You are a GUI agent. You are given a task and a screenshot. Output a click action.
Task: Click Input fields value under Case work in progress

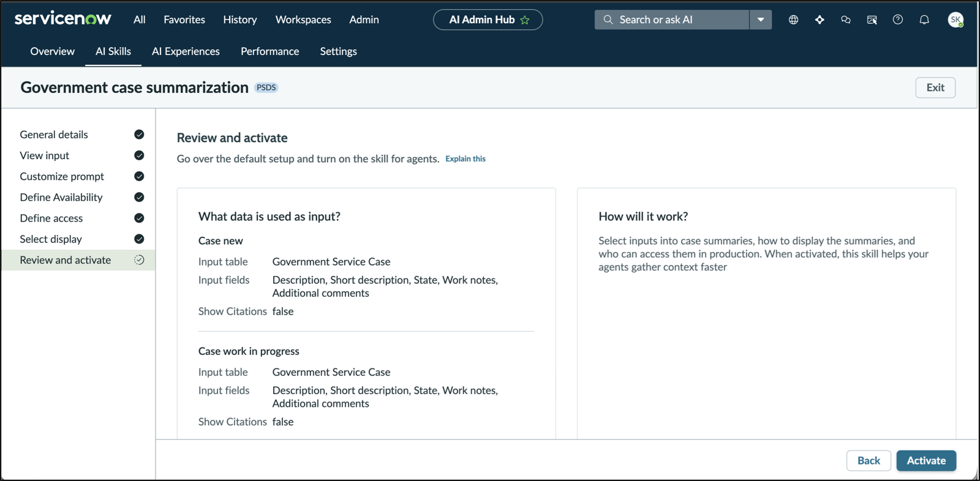pos(385,397)
